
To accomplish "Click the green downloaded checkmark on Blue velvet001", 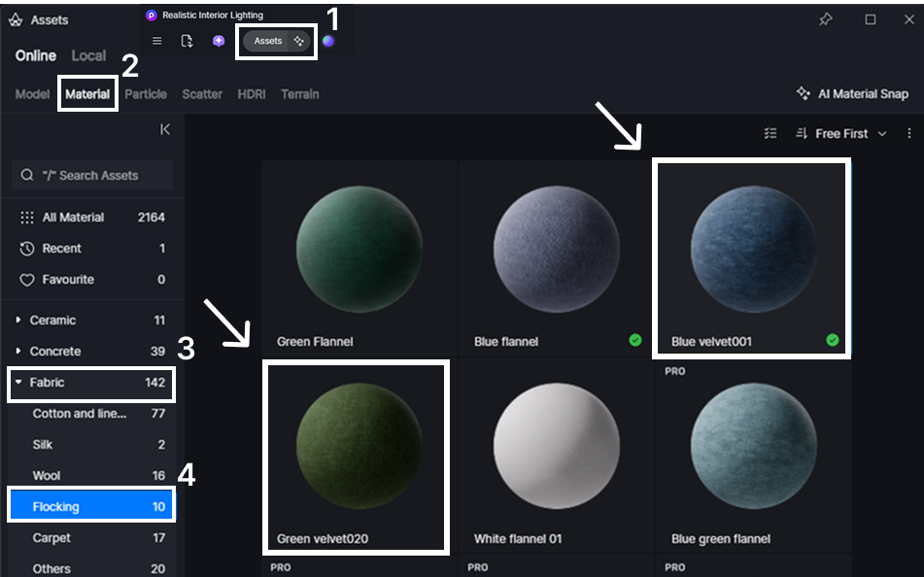I will [x=832, y=340].
